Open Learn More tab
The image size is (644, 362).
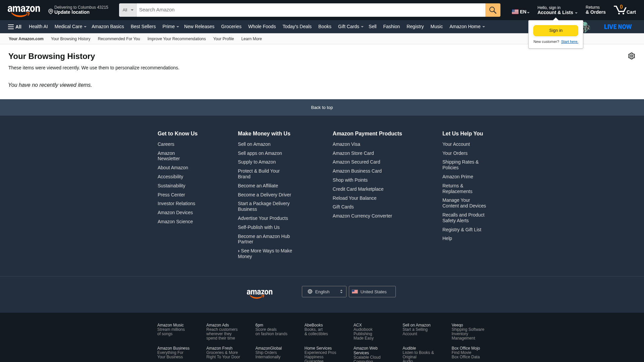252,39
